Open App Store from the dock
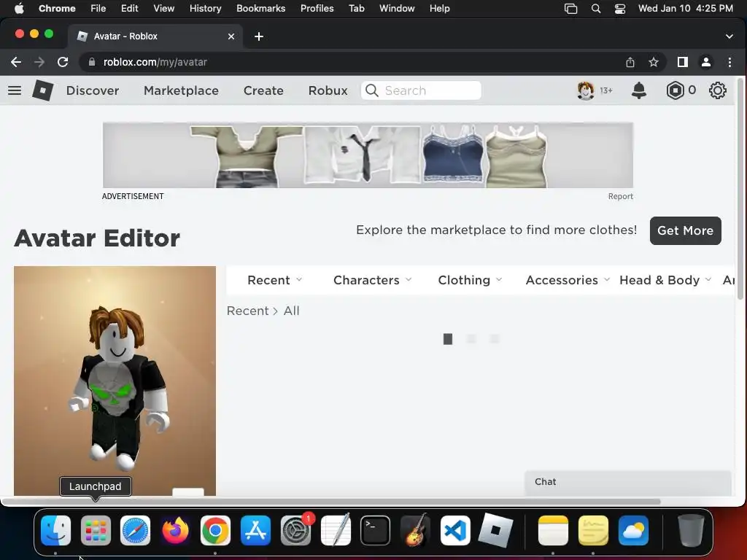This screenshot has width=747, height=560. click(255, 531)
